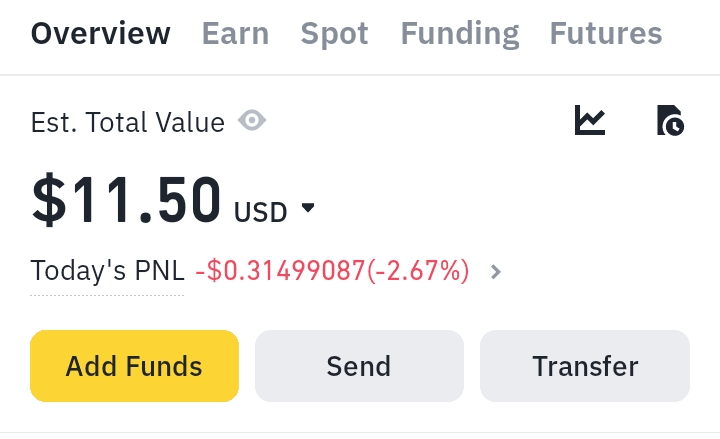Click the Est. Total Value label
The image size is (720, 439).
pyautogui.click(x=128, y=123)
